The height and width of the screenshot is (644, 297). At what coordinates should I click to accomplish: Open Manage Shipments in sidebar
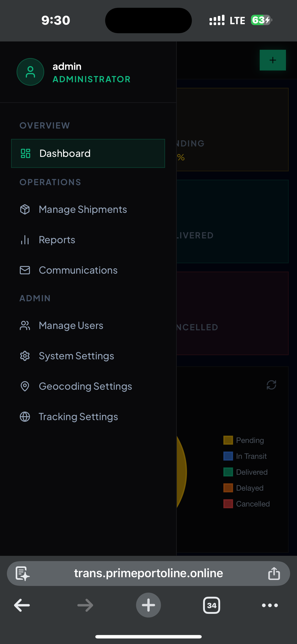(x=88, y=209)
